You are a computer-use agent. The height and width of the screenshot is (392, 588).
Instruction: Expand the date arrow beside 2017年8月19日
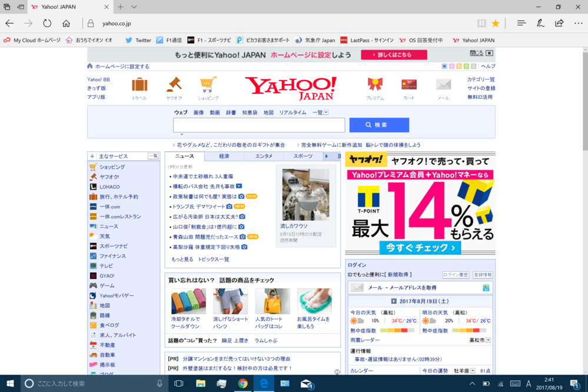393,301
